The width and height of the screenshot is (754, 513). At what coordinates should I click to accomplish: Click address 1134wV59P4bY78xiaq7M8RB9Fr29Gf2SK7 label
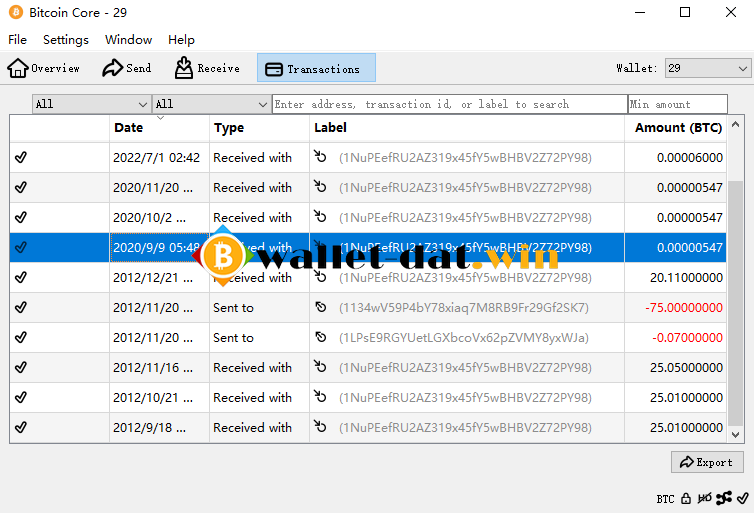point(464,308)
